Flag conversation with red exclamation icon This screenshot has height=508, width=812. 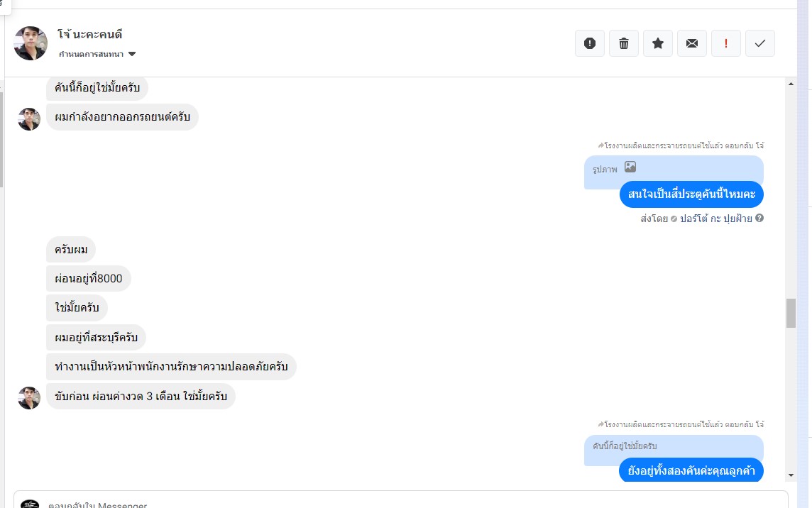coord(726,43)
